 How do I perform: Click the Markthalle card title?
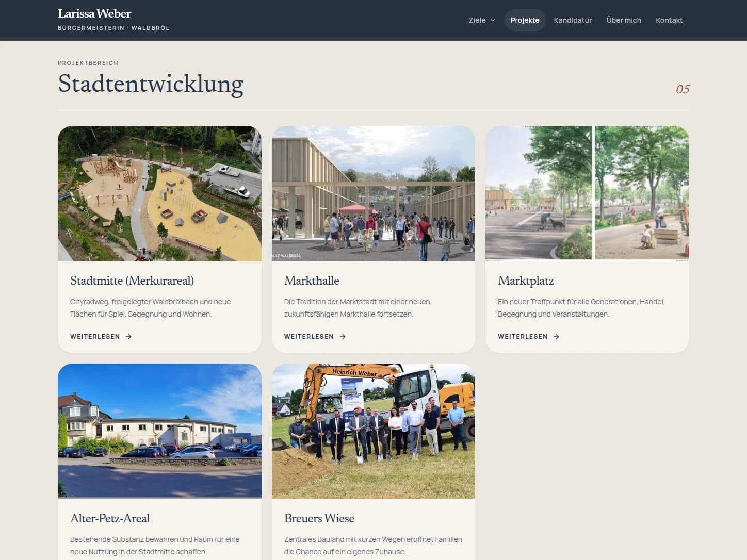(x=312, y=281)
